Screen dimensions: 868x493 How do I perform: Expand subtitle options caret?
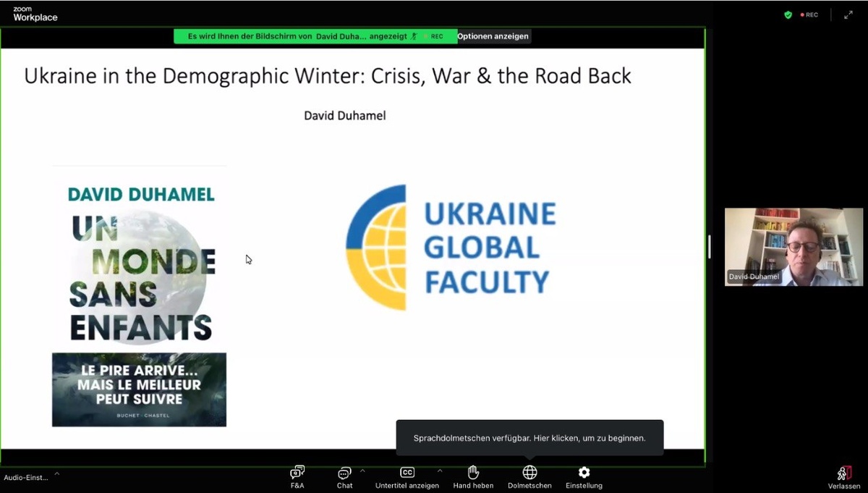coord(440,471)
